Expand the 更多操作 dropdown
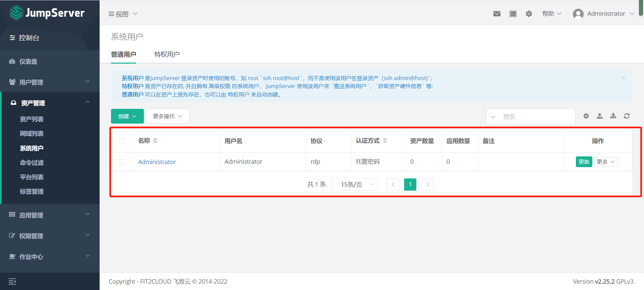 click(167, 116)
